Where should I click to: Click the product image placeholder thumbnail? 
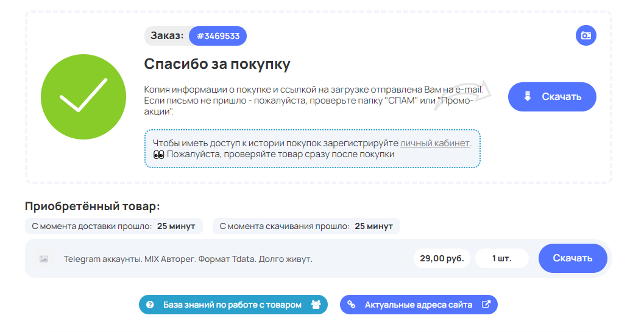44,259
